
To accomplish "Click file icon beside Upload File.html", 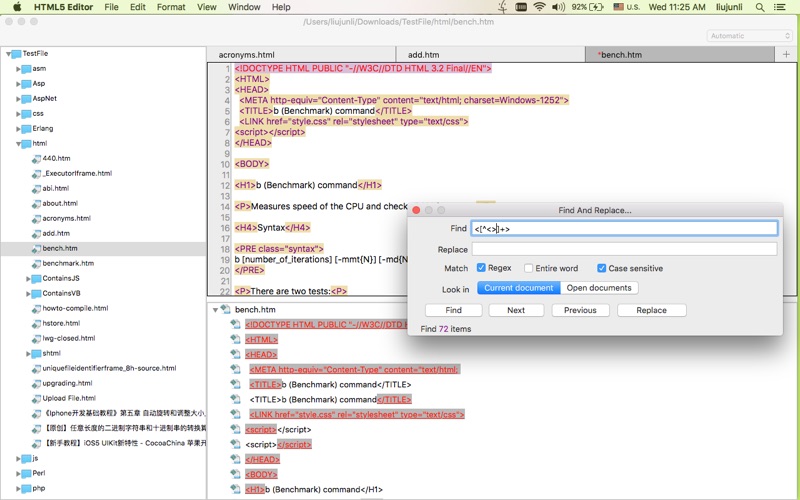I will click(x=36, y=398).
